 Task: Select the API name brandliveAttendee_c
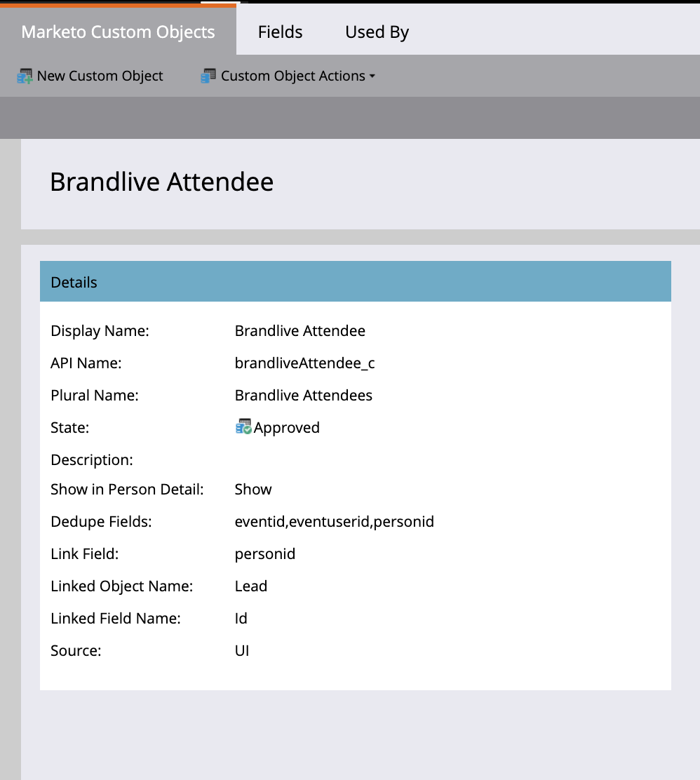[304, 363]
